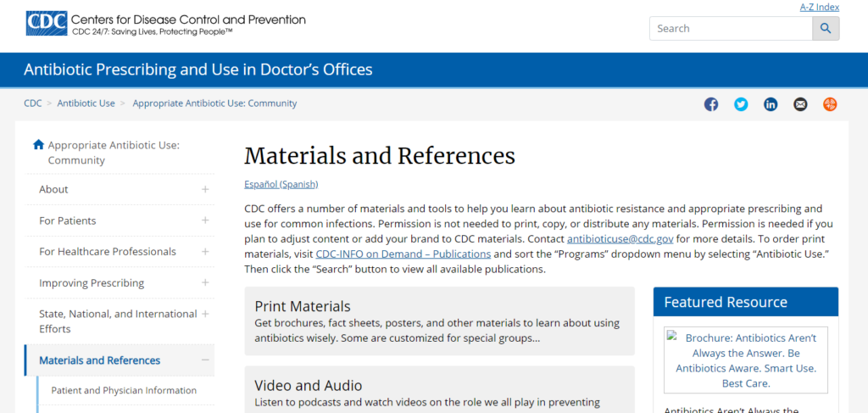Expand the For Patients section
Viewport: 868px width, 413px height.
(x=205, y=220)
